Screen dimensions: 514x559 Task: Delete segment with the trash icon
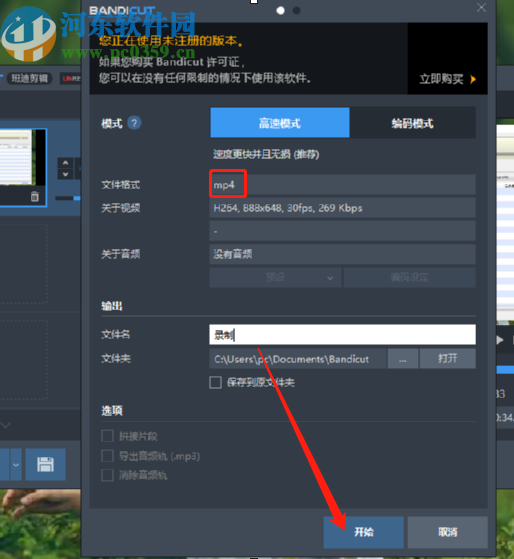click(x=35, y=196)
